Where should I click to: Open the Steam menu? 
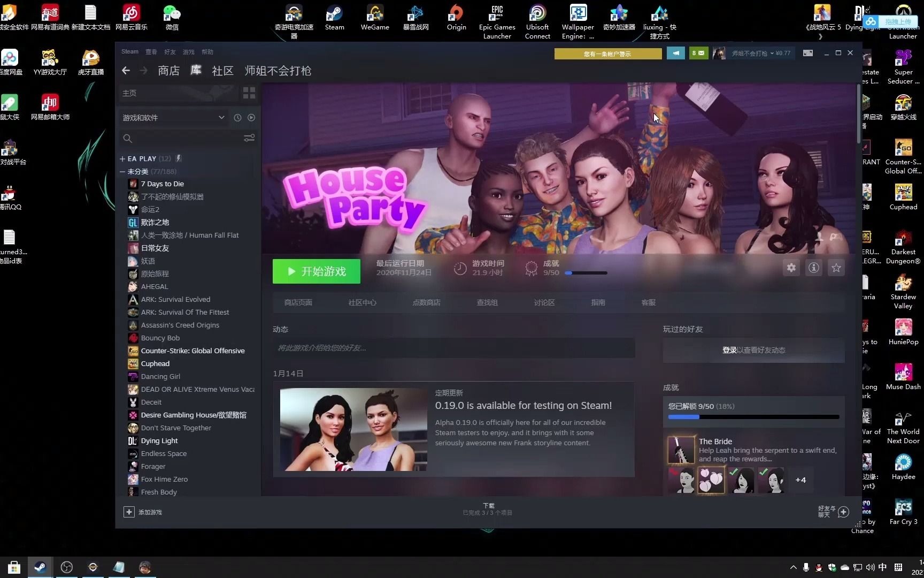click(x=130, y=52)
